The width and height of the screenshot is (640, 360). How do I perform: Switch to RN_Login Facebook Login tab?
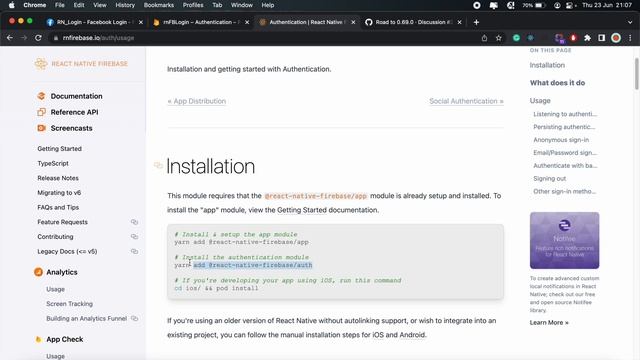pos(95,22)
